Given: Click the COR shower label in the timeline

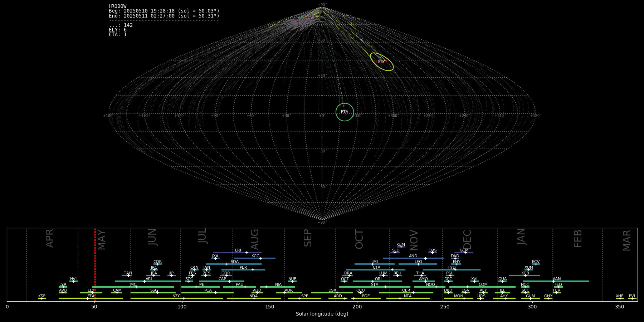Looking at the screenshot, I should point(157,262).
